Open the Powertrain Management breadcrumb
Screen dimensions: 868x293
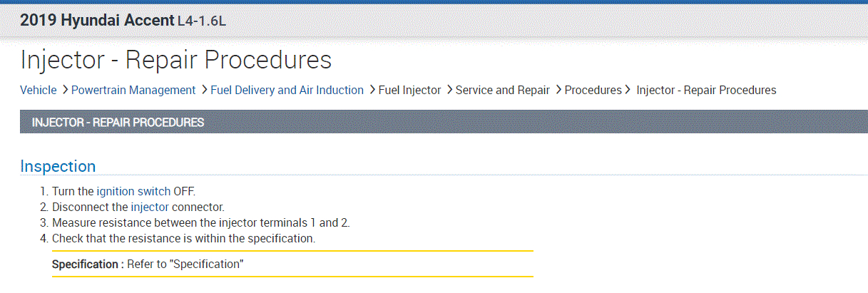point(133,90)
